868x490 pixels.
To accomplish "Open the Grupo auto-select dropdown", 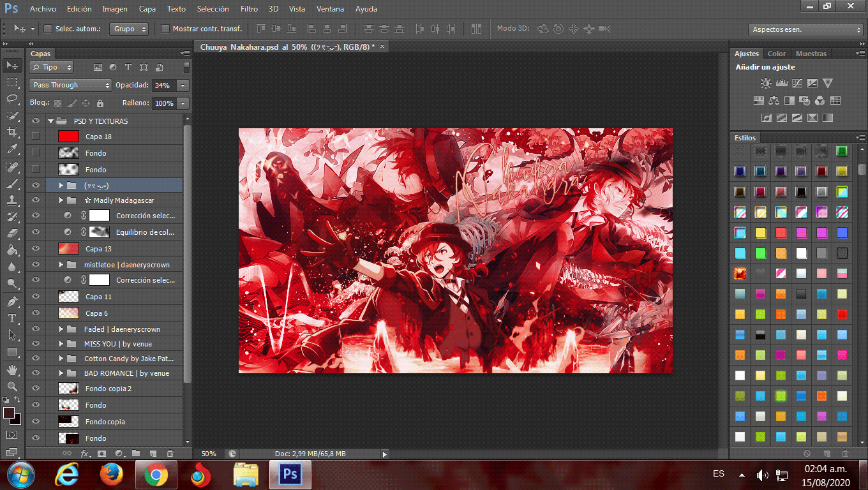I will 129,29.
